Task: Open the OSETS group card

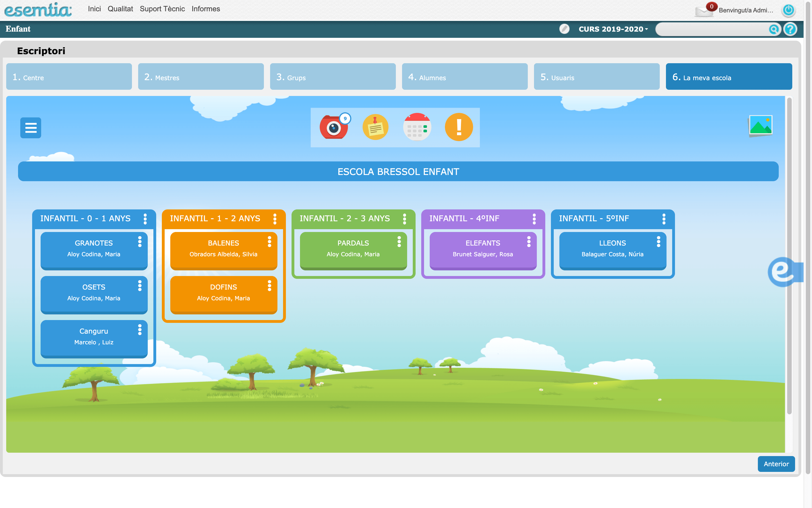Action: [x=94, y=295]
